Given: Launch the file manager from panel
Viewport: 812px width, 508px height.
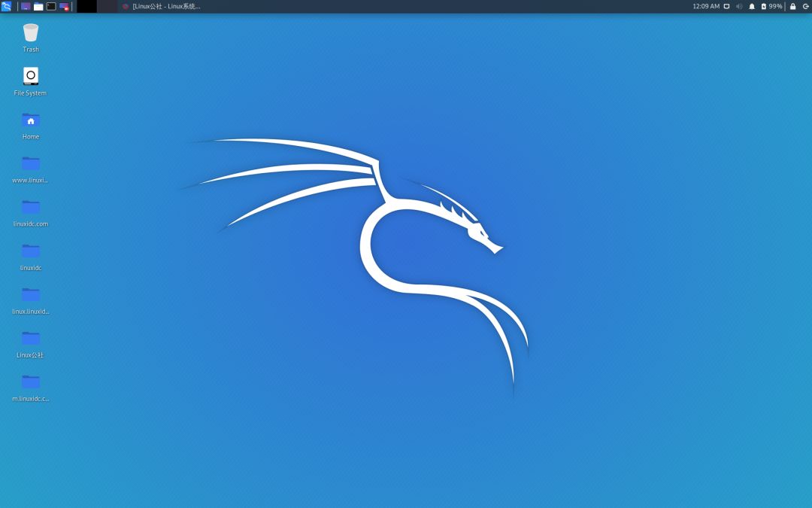Looking at the screenshot, I should [38, 7].
